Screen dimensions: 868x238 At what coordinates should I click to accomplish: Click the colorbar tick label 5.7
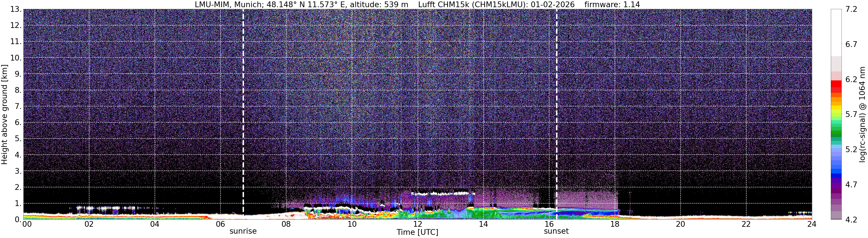[851, 115]
